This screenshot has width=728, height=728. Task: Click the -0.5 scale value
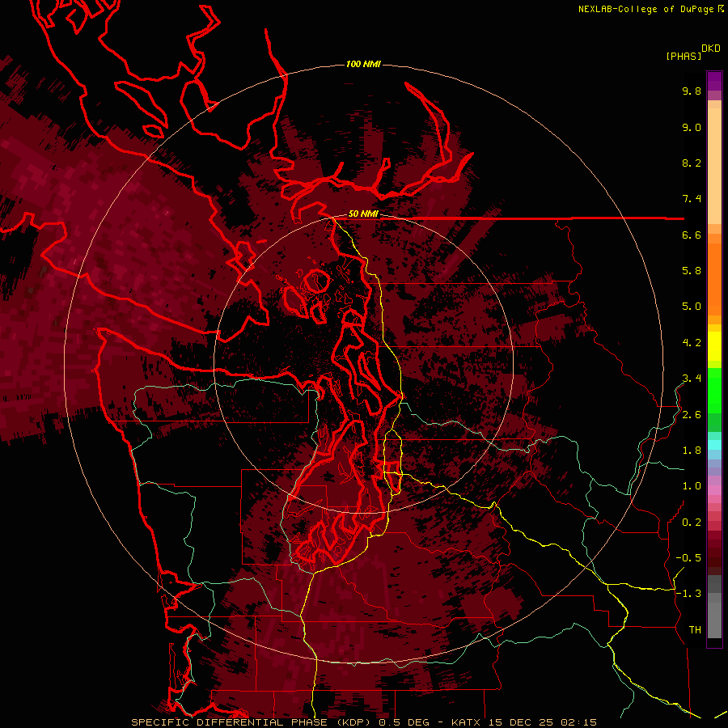coord(688,558)
